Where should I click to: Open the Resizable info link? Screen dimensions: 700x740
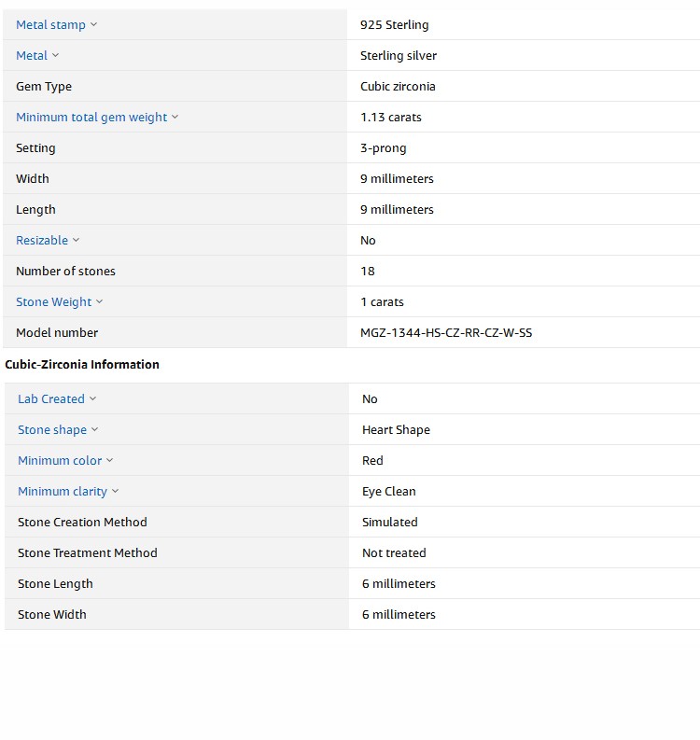(42, 241)
